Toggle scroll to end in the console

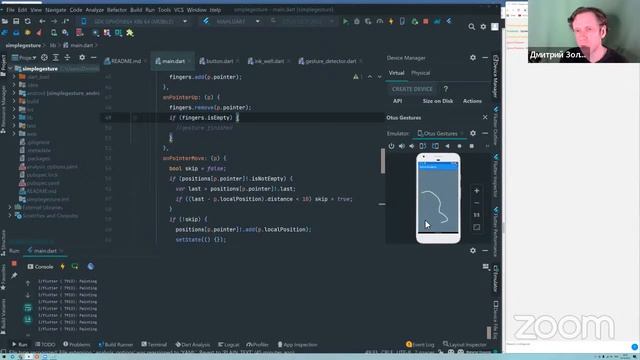[28, 320]
